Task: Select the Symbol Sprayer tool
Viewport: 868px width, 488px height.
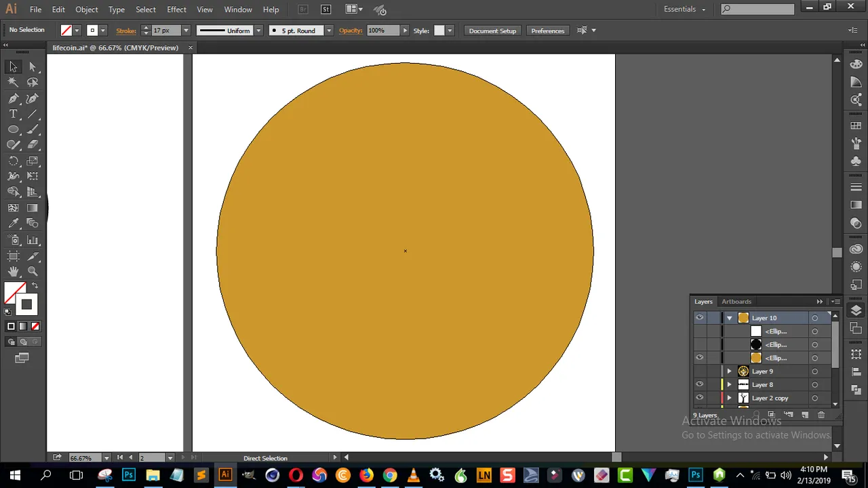Action: pos(13,240)
